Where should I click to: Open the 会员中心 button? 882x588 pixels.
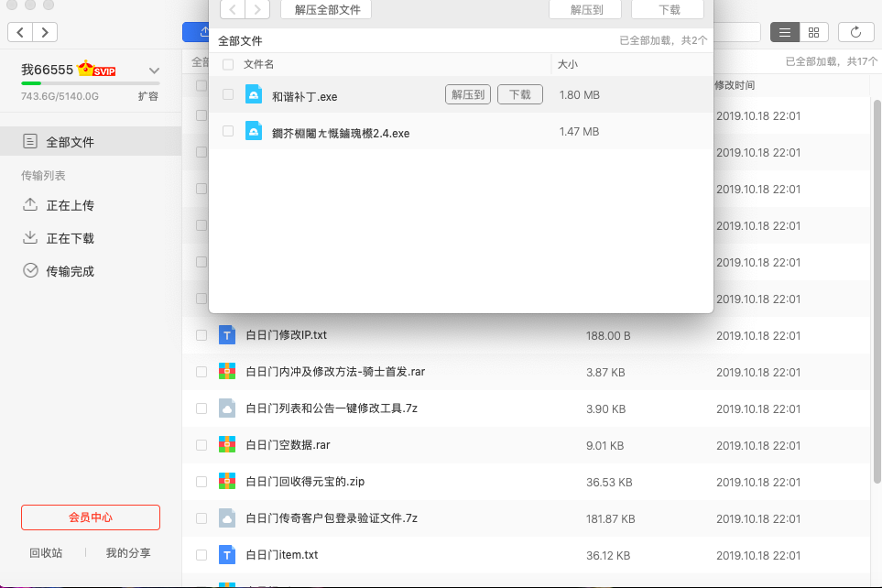(91, 517)
